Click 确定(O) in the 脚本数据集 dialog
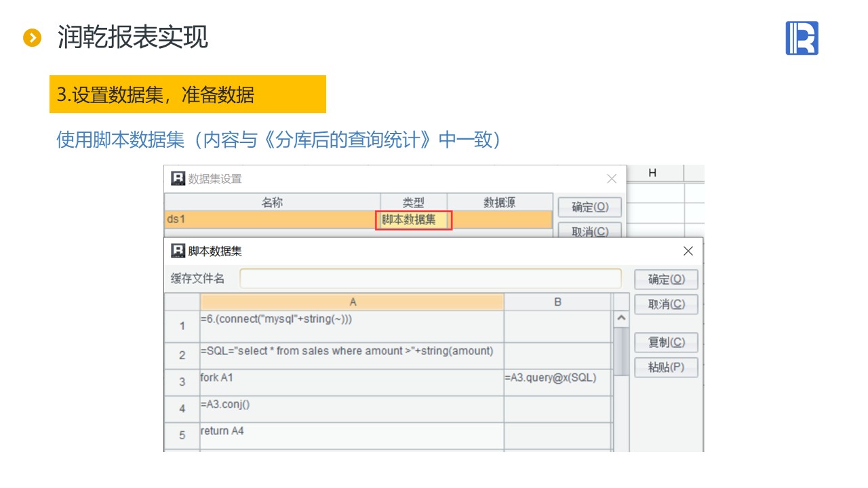Viewport: 868px width, 488px height. pyautogui.click(x=666, y=279)
